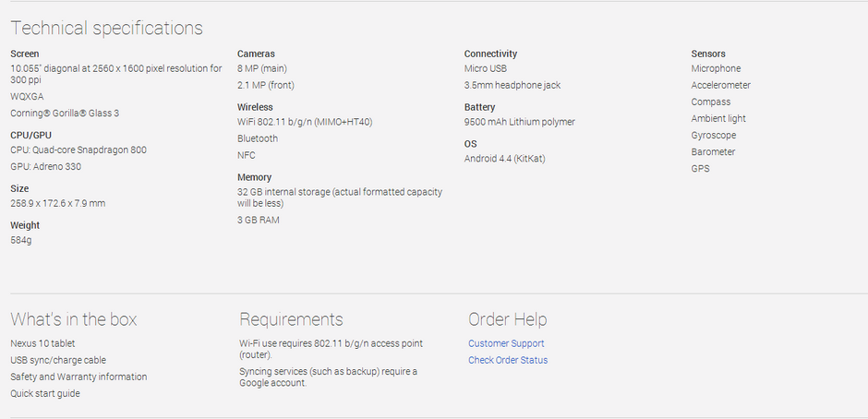
Task: Select the CPU Quad-core Snapdragon 800 text
Action: coord(78,150)
